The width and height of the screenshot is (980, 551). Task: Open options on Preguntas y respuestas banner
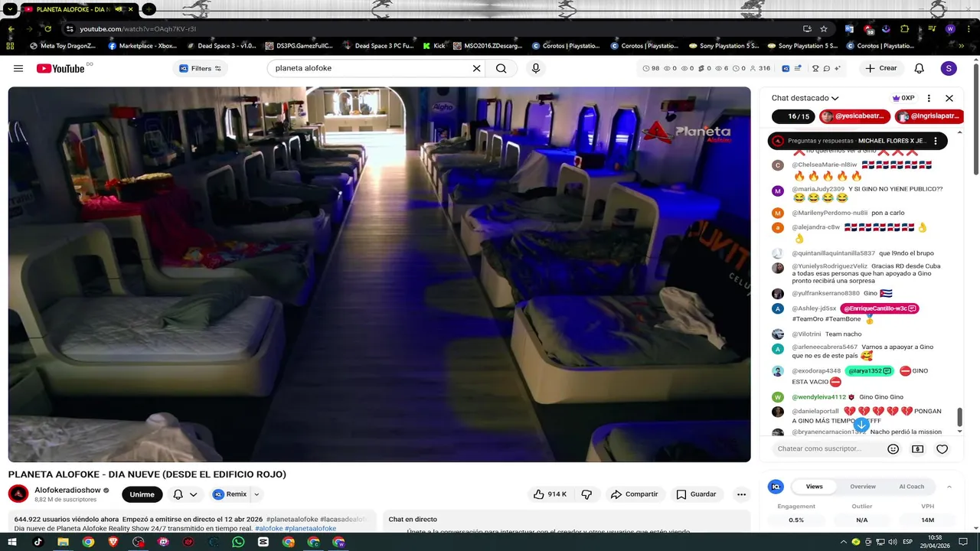tap(936, 141)
